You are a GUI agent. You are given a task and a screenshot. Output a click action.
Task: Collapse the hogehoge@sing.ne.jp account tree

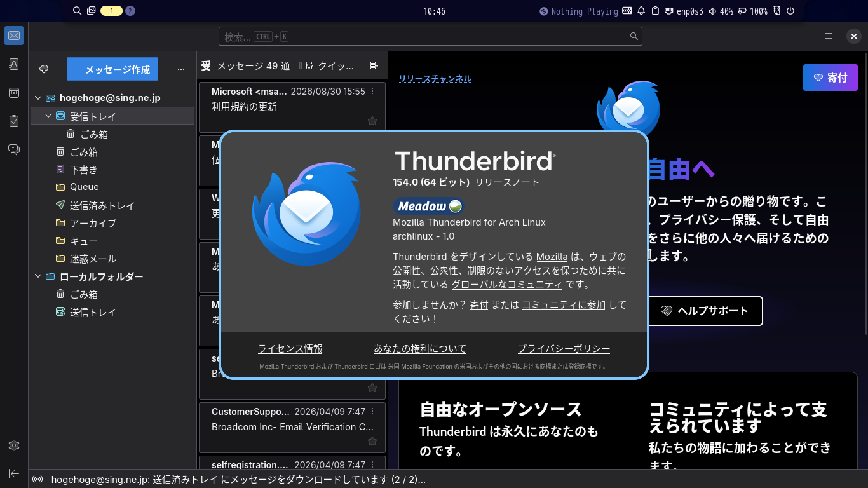(x=38, y=98)
